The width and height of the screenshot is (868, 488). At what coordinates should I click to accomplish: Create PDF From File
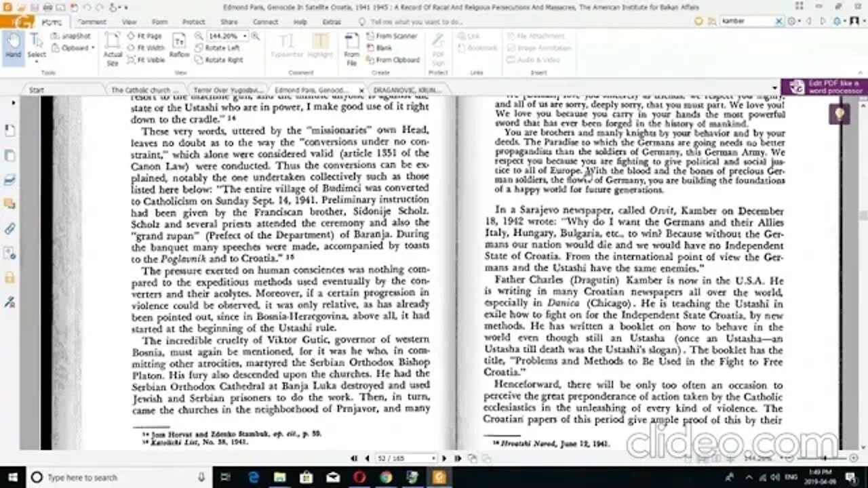click(351, 49)
